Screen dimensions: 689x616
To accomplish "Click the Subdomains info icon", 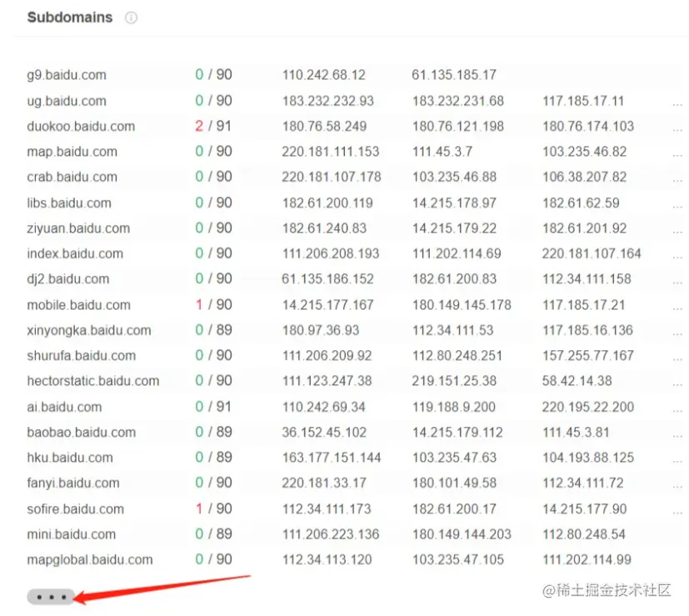I will pos(131,18).
